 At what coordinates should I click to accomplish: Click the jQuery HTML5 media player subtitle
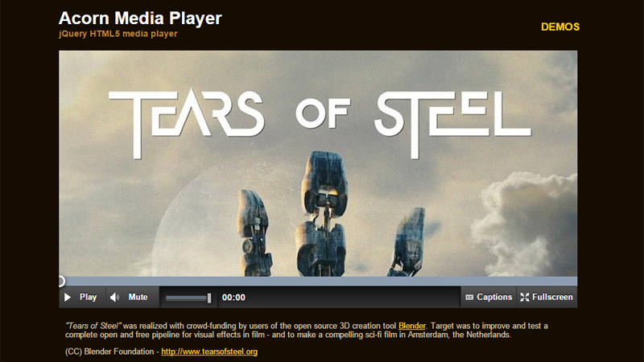[x=118, y=34]
